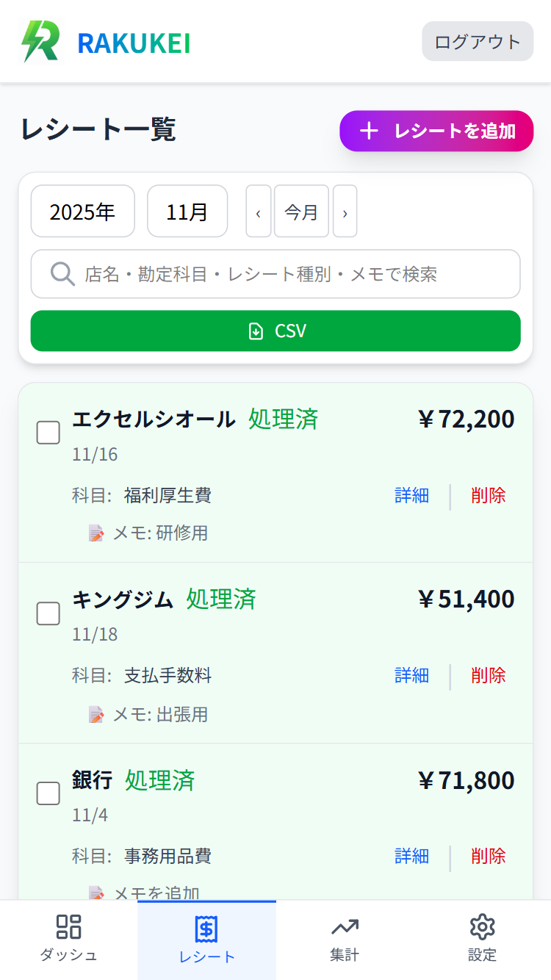This screenshot has width=551, height=980.
Task: Open 詳細 for the キングジム receipt
Action: point(411,675)
